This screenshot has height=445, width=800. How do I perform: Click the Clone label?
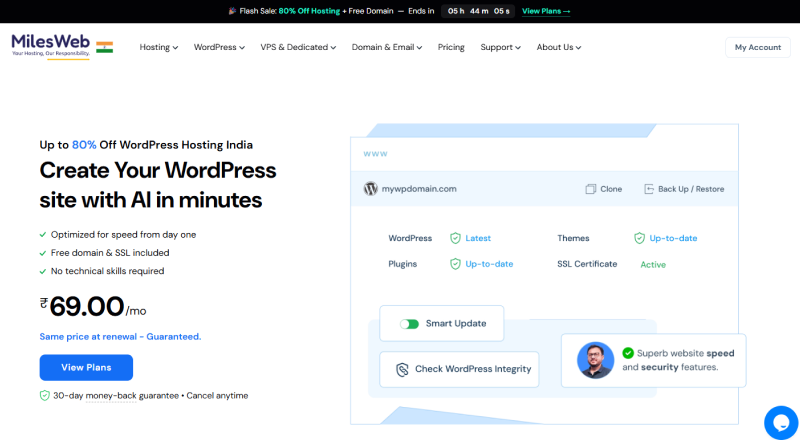[x=611, y=189]
